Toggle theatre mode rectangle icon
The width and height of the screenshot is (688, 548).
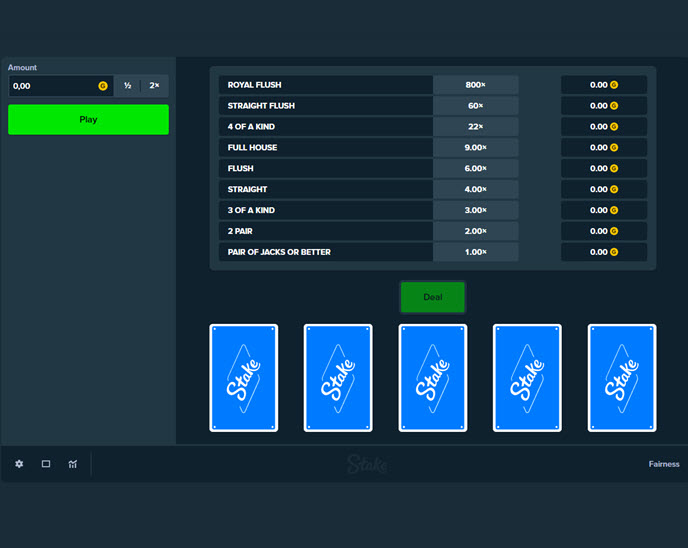click(x=46, y=464)
